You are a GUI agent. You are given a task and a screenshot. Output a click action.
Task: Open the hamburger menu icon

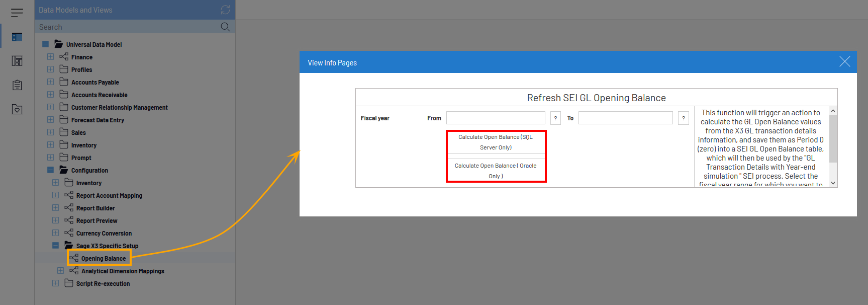[x=17, y=13]
